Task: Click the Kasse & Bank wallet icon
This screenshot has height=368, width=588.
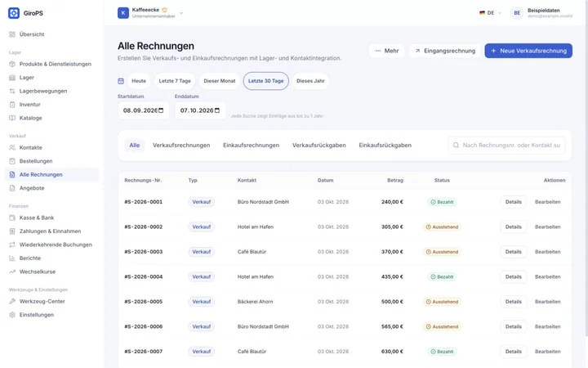Action: point(12,218)
